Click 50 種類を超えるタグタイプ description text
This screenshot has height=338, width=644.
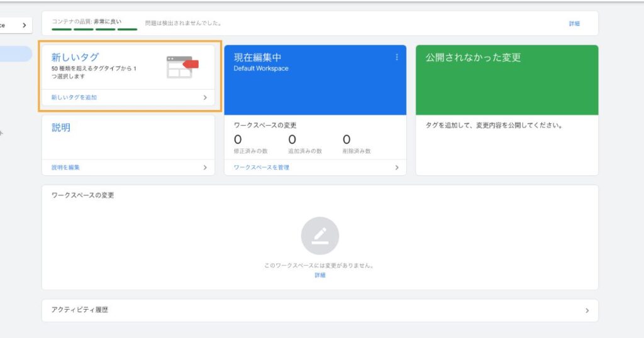pyautogui.click(x=94, y=73)
